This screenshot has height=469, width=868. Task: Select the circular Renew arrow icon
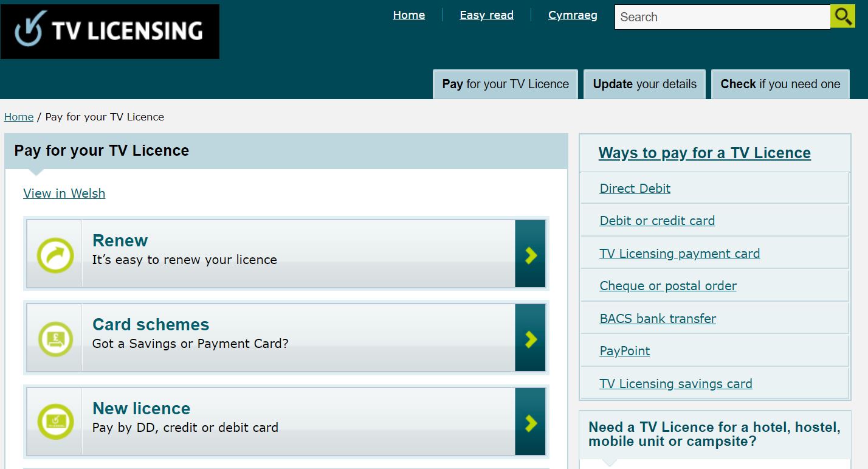55,254
